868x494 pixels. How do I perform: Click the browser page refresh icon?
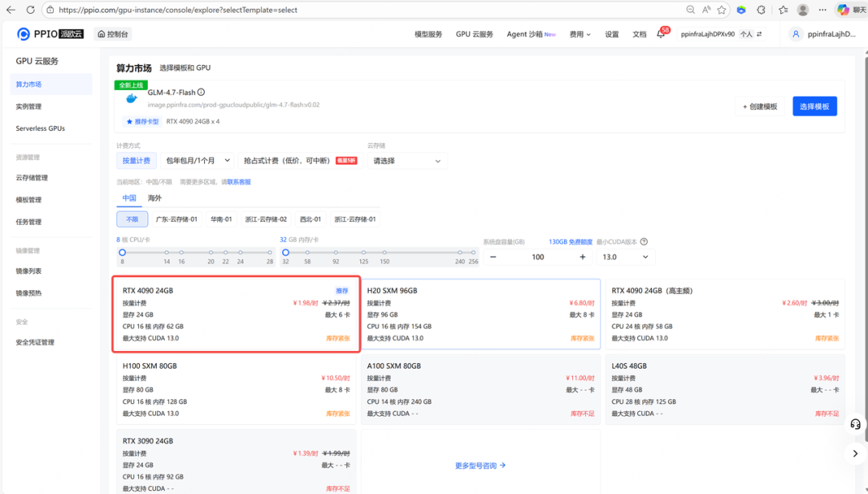tap(31, 10)
